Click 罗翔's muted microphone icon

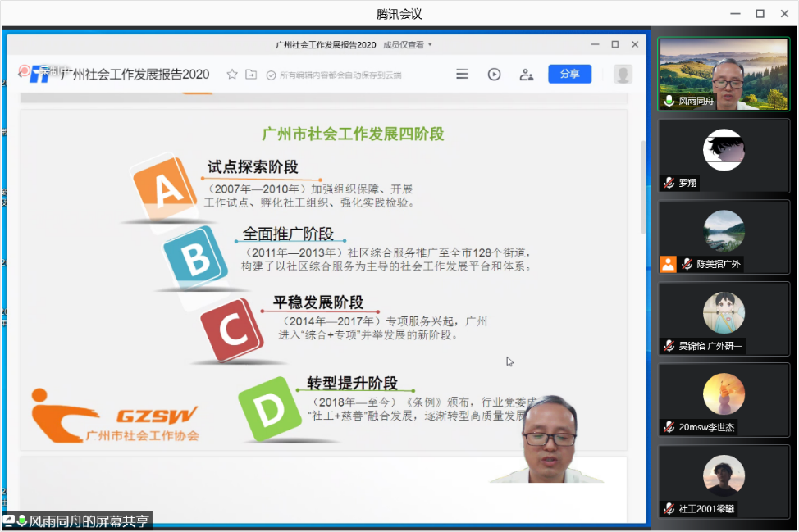669,183
